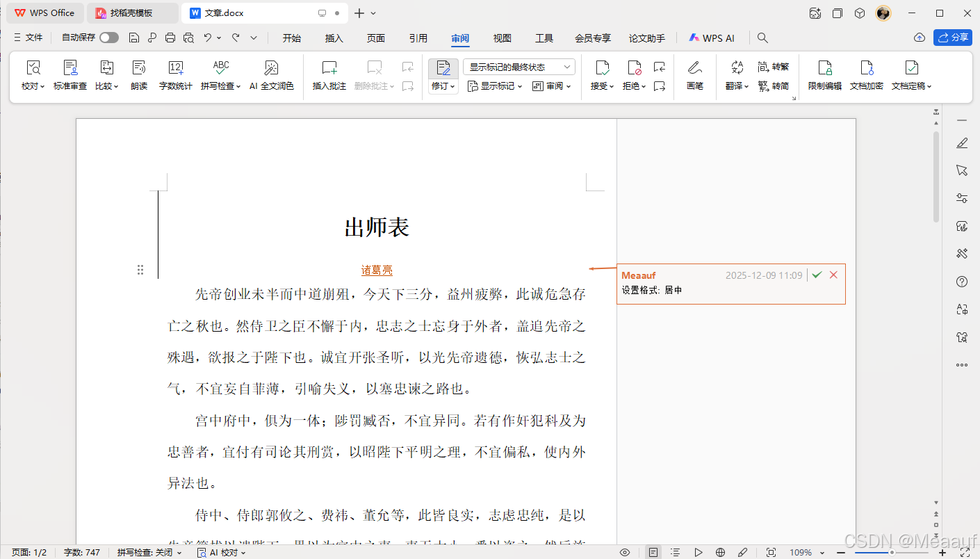Open the 论文助手 tab
The width and height of the screenshot is (980, 559).
(647, 38)
